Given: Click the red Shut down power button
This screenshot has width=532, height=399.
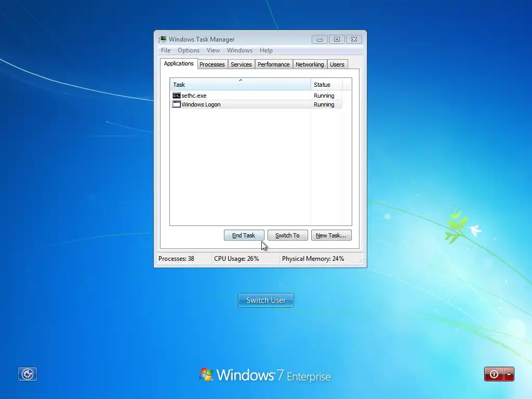Looking at the screenshot, I should [494, 374].
